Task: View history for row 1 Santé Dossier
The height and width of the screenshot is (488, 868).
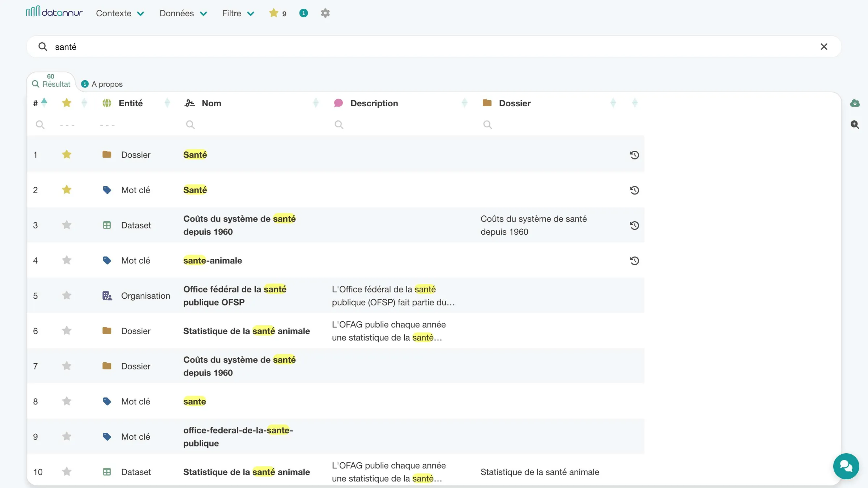Action: click(634, 155)
